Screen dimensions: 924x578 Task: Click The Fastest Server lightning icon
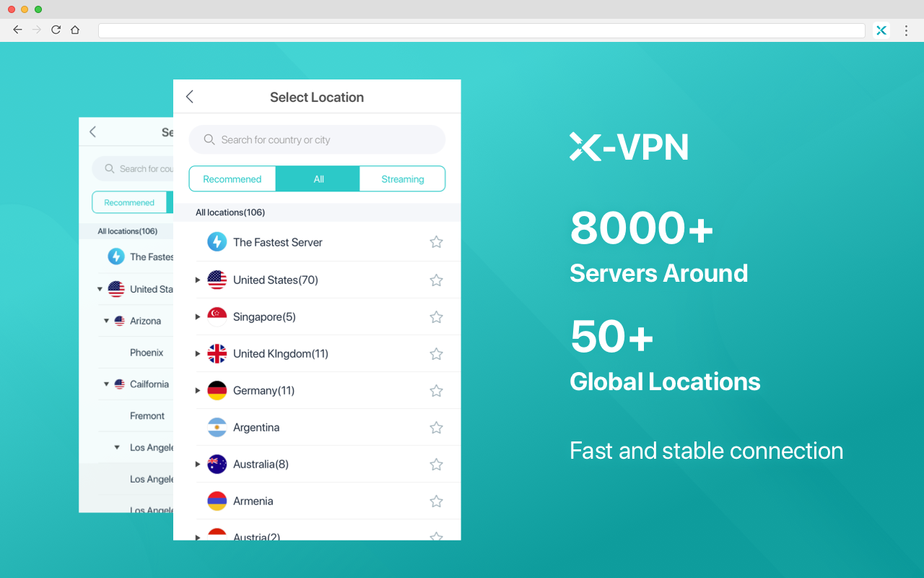pos(217,241)
